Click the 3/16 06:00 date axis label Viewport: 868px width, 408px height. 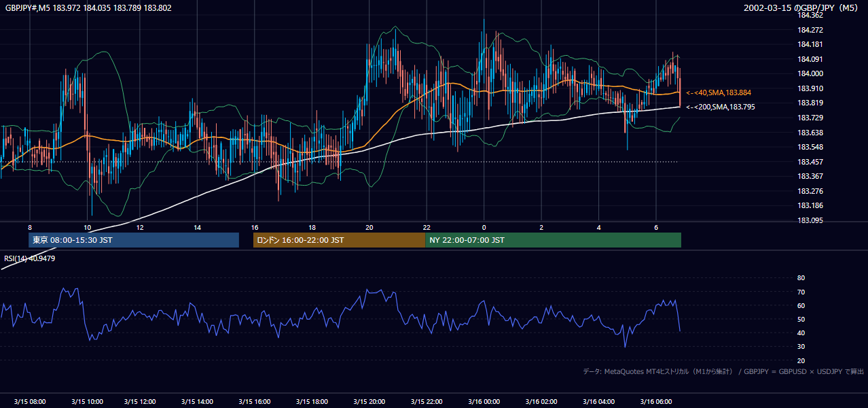(x=655, y=402)
